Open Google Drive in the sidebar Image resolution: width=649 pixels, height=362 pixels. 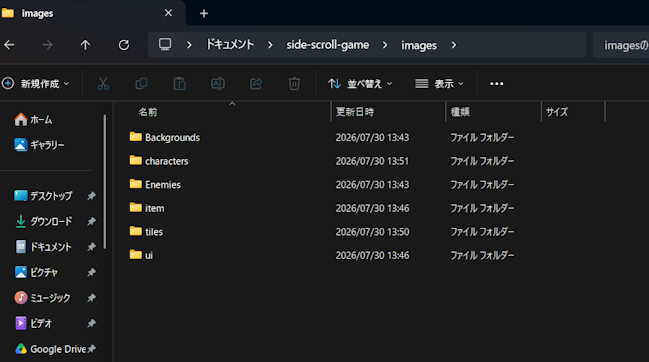[50, 349]
